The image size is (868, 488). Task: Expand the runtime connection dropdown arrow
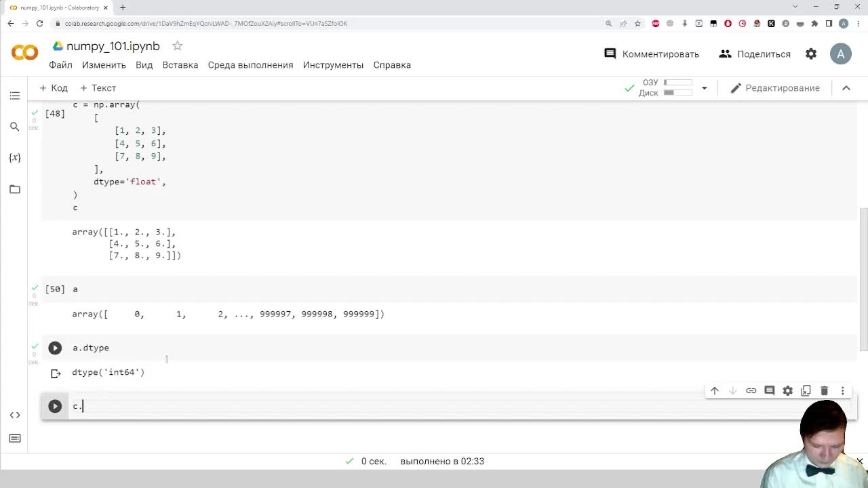click(704, 88)
